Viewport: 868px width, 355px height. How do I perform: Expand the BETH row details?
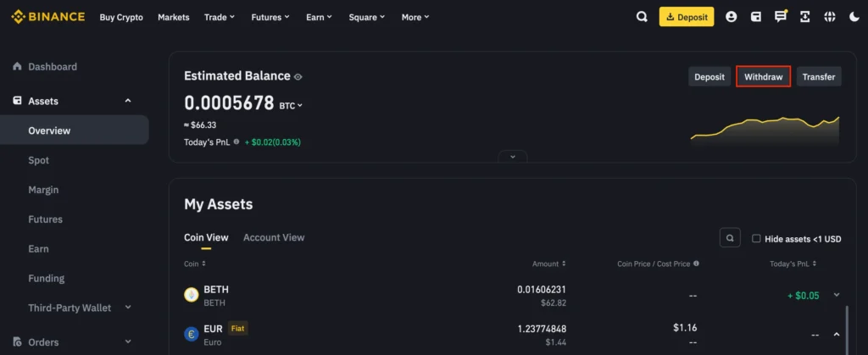[837, 296]
